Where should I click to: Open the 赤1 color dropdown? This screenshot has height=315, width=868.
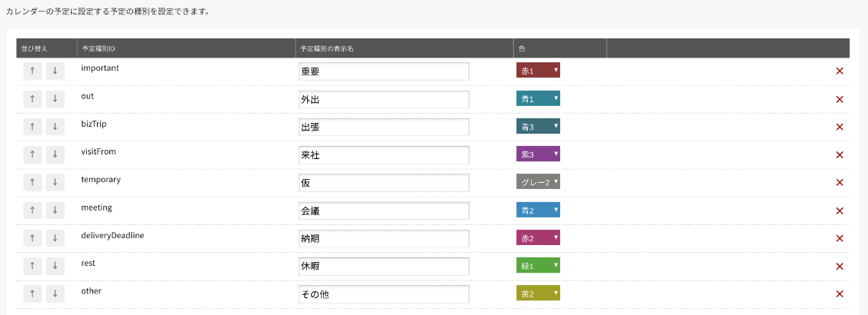pyautogui.click(x=538, y=70)
